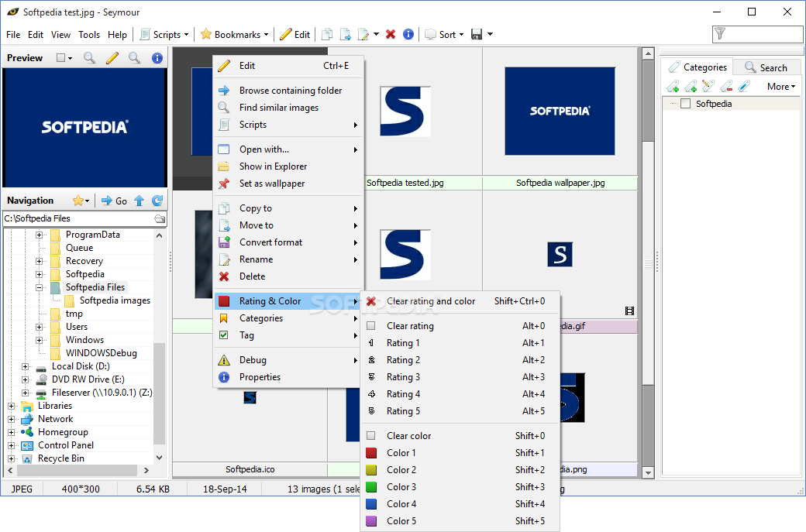The width and height of the screenshot is (806, 532).
Task: Choose Delete in the context menu
Action: click(x=288, y=276)
